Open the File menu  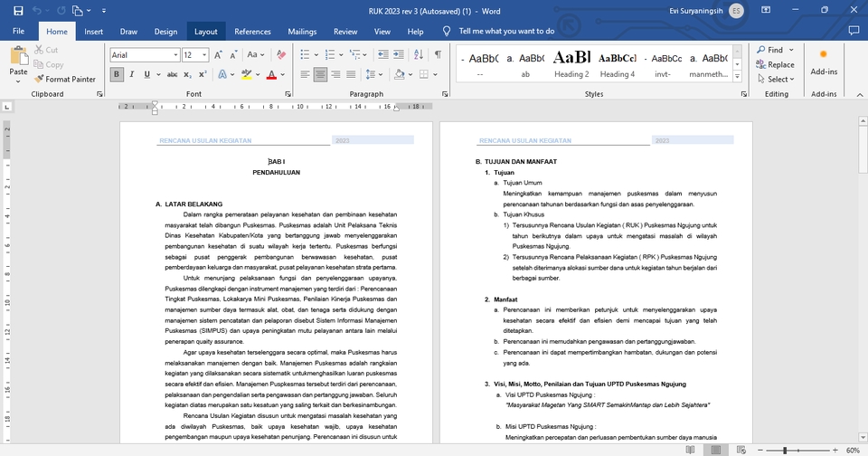pyautogui.click(x=18, y=31)
